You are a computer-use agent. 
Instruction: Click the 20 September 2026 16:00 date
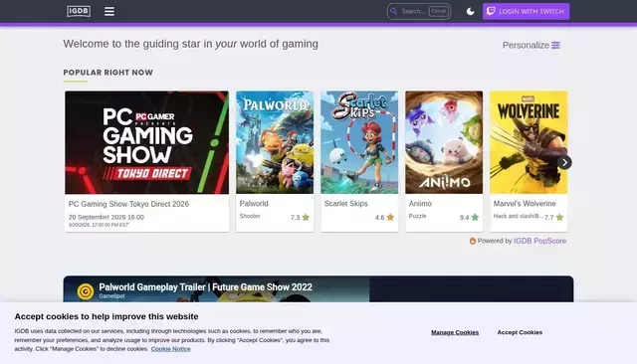[106, 217]
